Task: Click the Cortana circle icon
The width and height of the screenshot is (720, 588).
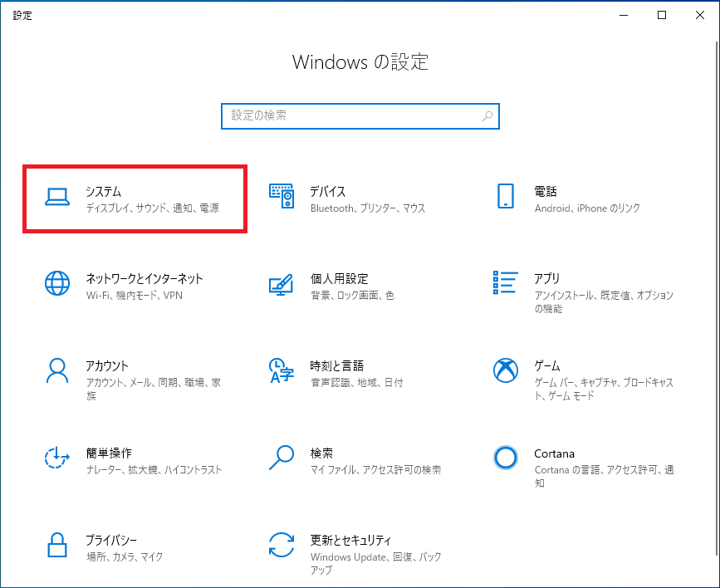Action: tap(506, 458)
